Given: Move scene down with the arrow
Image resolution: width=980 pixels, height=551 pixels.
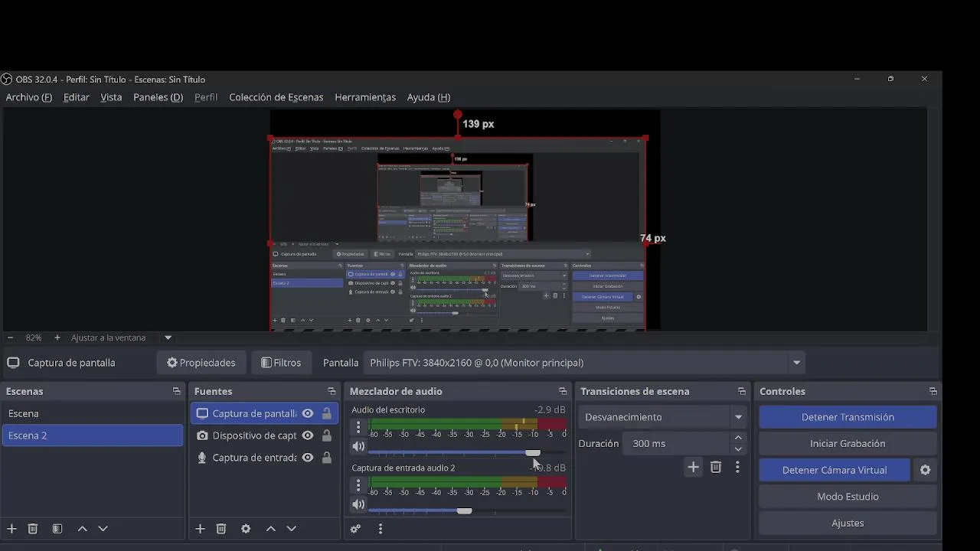Looking at the screenshot, I should [103, 529].
